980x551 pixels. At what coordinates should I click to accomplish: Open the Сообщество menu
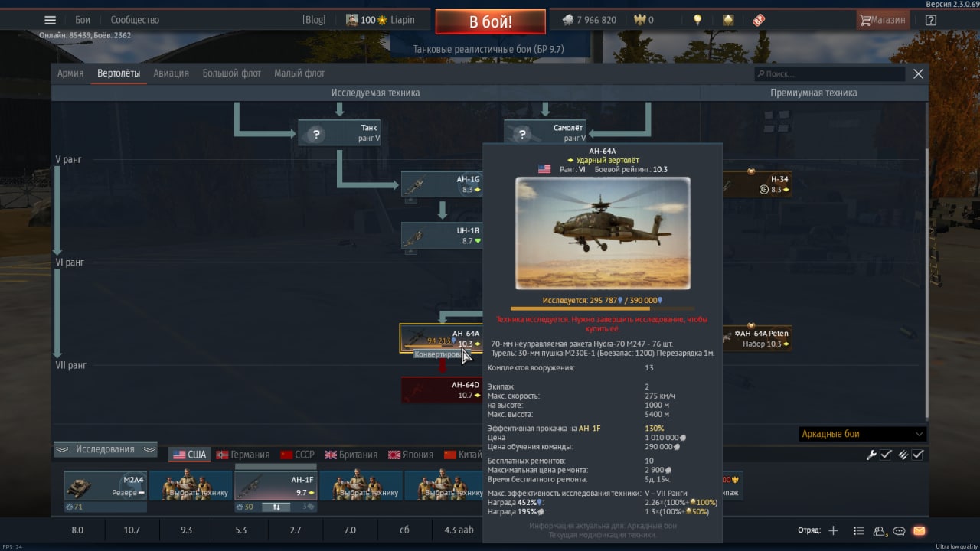pos(135,20)
